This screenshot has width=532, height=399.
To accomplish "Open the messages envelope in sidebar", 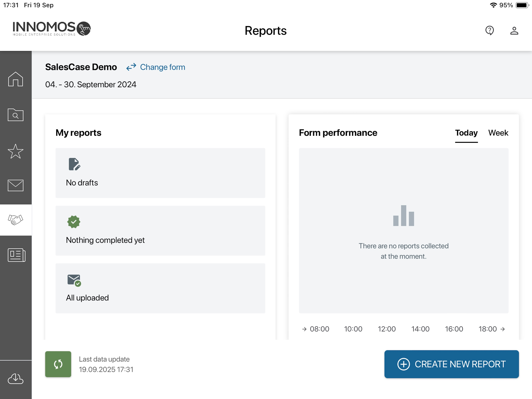I will pyautogui.click(x=16, y=185).
